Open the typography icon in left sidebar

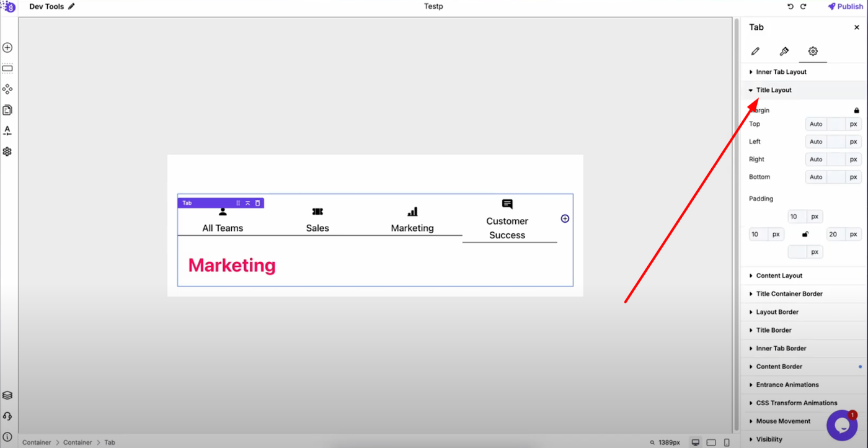coord(7,131)
